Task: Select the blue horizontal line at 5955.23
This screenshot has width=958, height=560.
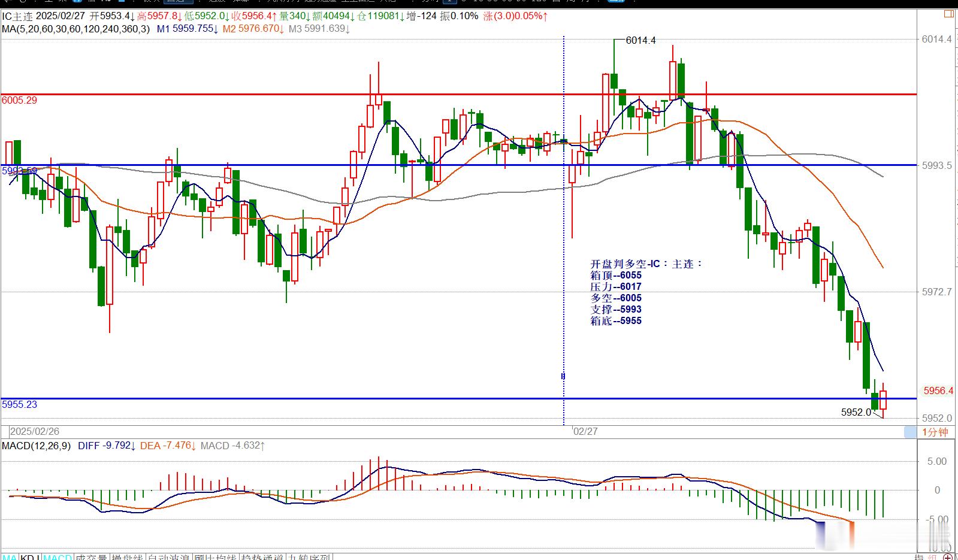Action: 459,398
